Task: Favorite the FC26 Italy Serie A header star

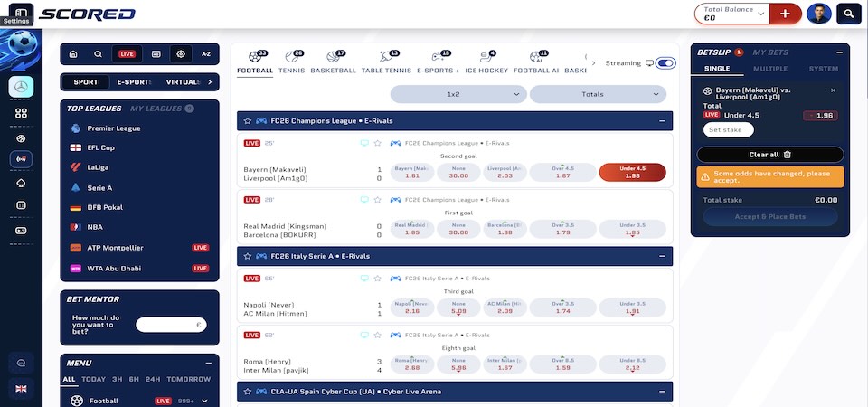Action: (x=248, y=256)
